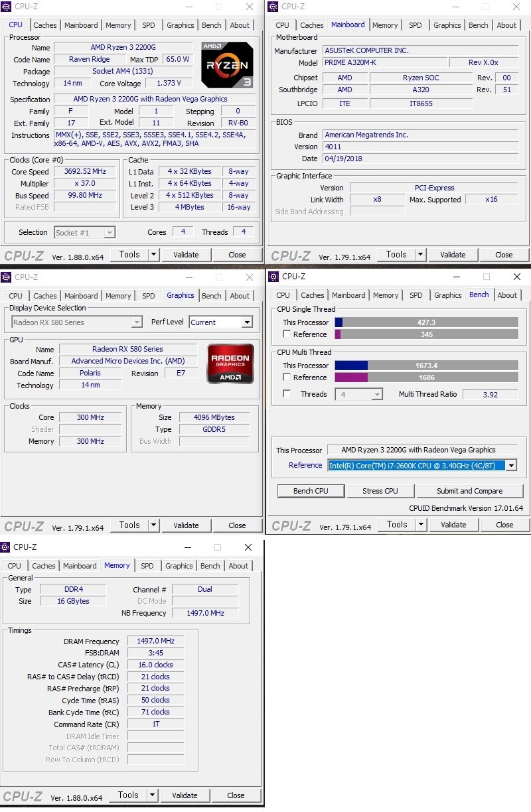
Task: Click the Reference single thread bar 345
Action: [426, 334]
